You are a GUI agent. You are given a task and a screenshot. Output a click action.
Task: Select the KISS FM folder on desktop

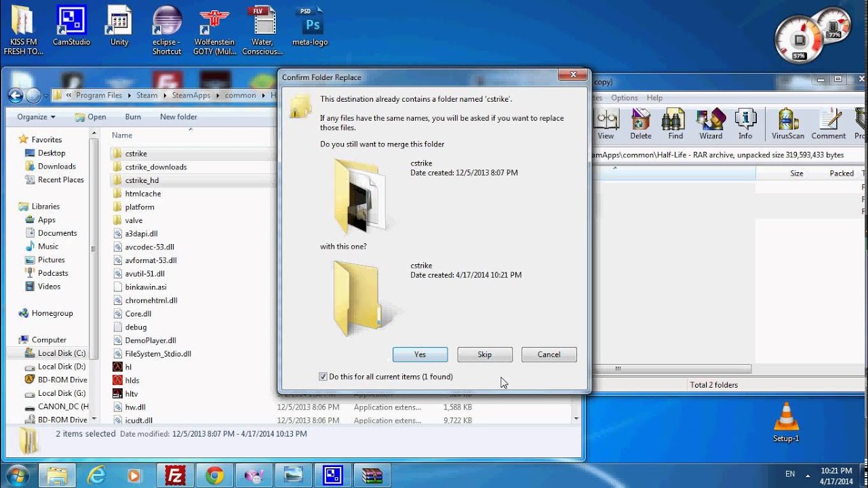pos(23,30)
